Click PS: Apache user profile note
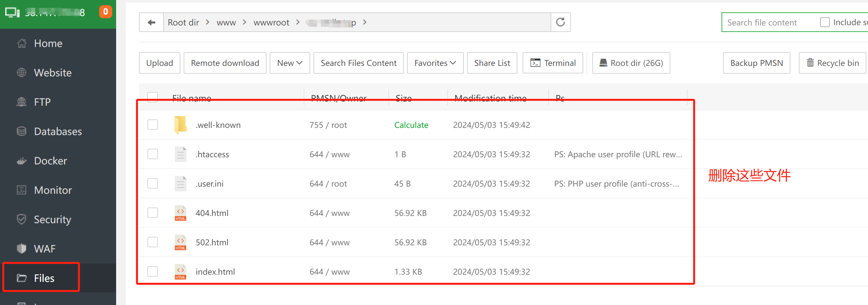 click(618, 154)
